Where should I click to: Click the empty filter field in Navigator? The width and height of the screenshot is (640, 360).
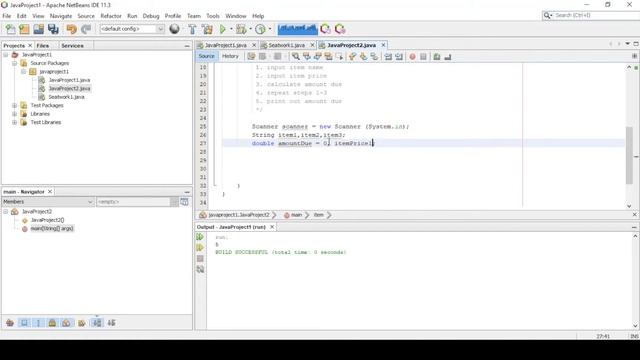pos(133,202)
